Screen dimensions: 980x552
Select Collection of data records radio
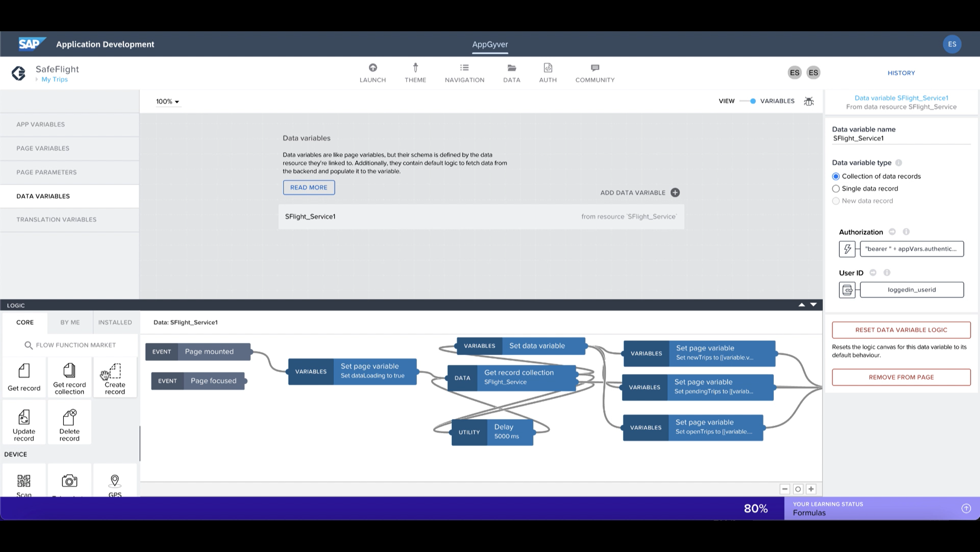click(x=836, y=176)
